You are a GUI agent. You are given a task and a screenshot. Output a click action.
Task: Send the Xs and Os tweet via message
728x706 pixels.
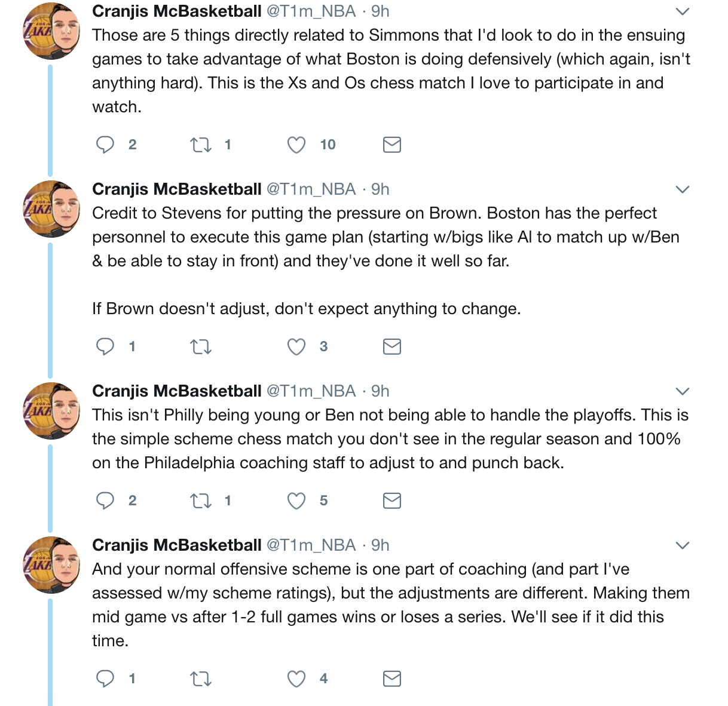391,145
